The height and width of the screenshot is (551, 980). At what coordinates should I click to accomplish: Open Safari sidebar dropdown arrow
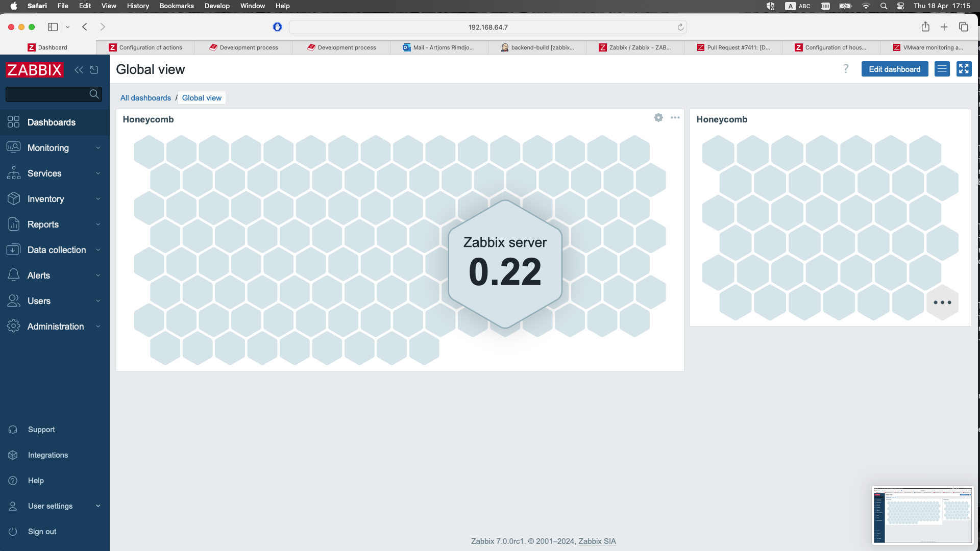pos(67,27)
